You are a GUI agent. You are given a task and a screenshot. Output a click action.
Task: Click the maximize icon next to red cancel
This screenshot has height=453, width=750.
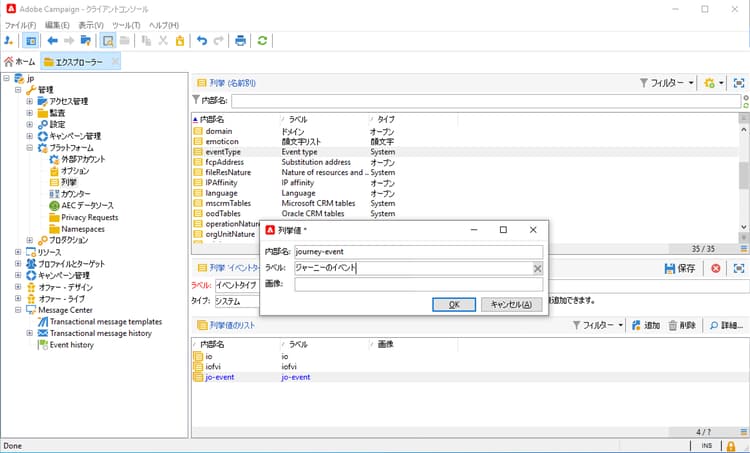pyautogui.click(x=739, y=268)
